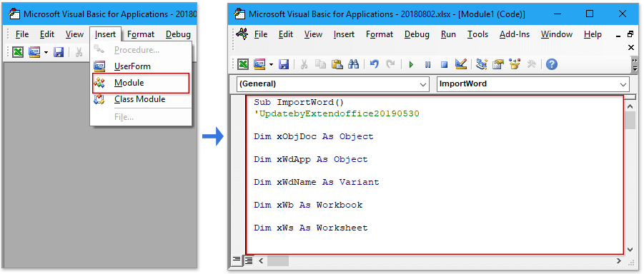Viewport: 644px width, 274px height.
Task: Switch to Full Module View toggle
Action: (x=249, y=260)
